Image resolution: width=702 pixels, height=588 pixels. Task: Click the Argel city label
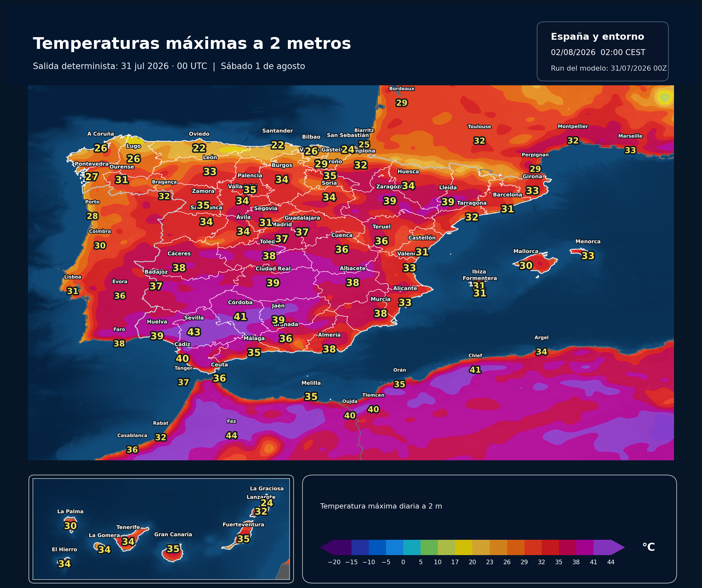pyautogui.click(x=541, y=337)
